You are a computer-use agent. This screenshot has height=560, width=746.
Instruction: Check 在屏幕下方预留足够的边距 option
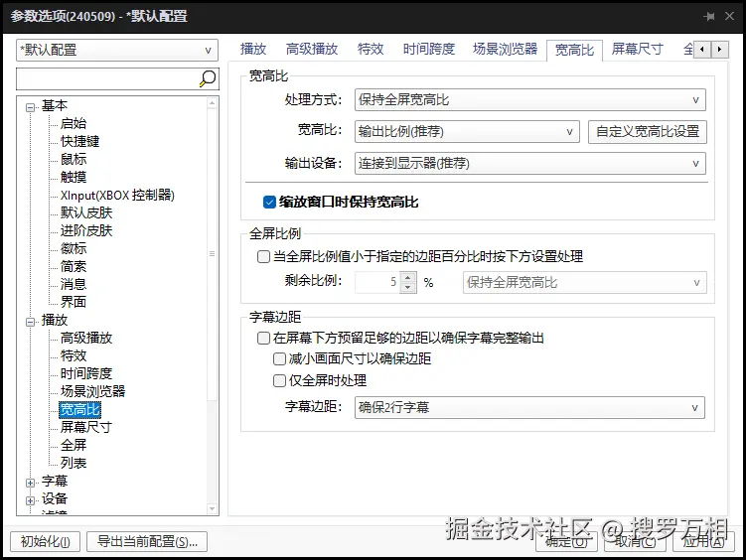pyautogui.click(x=263, y=338)
